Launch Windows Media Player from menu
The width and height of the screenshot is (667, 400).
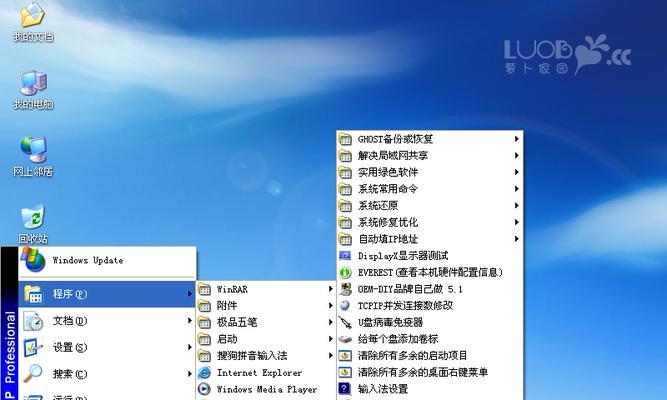[x=266, y=389]
